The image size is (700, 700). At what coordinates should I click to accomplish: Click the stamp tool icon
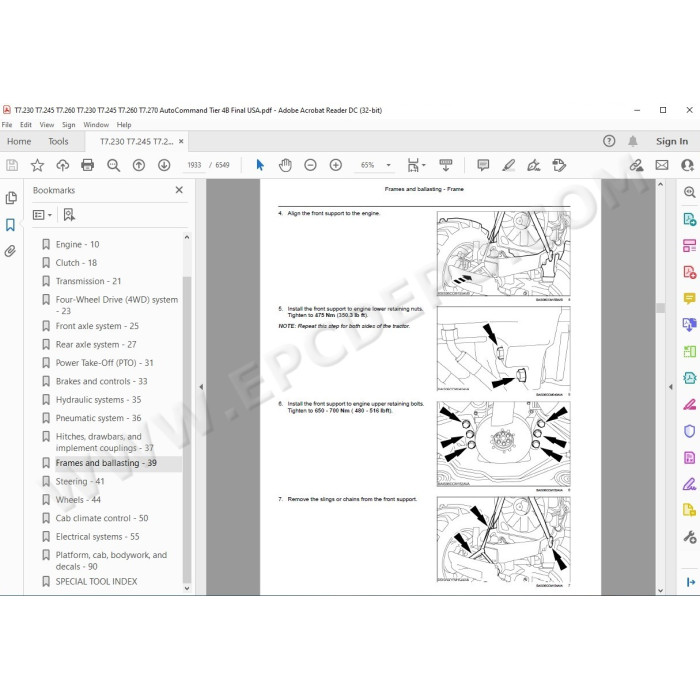[x=559, y=165]
